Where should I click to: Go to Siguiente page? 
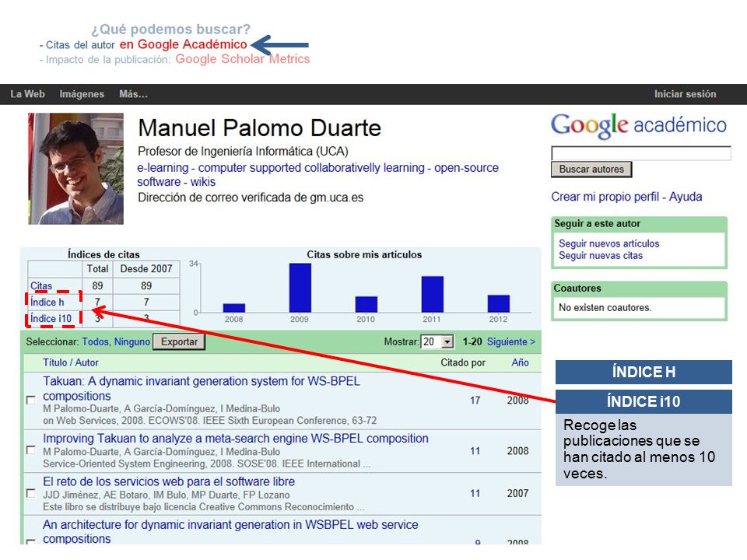pos(510,341)
